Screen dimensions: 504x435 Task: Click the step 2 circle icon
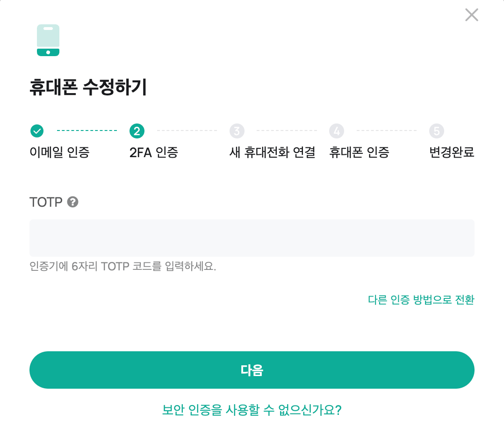[137, 131]
